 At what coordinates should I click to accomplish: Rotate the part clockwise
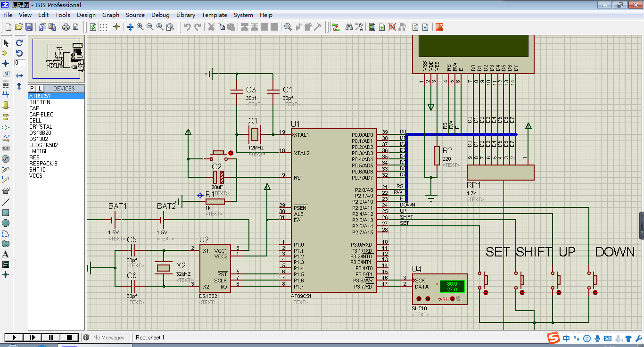click(x=19, y=43)
